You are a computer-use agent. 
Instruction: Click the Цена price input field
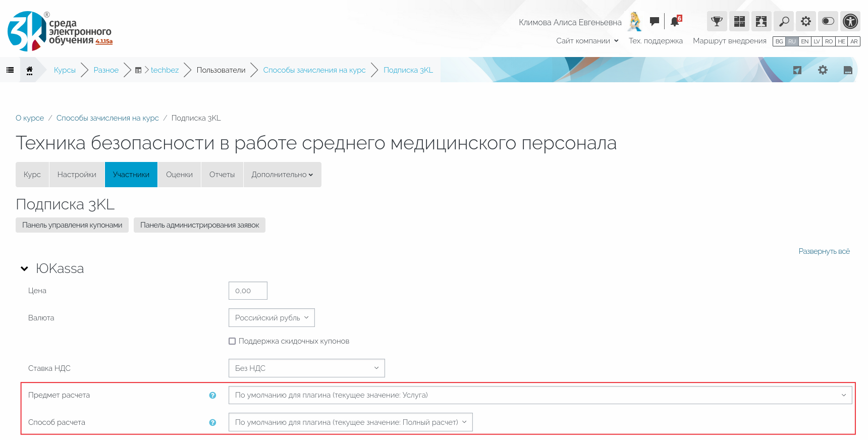click(248, 291)
